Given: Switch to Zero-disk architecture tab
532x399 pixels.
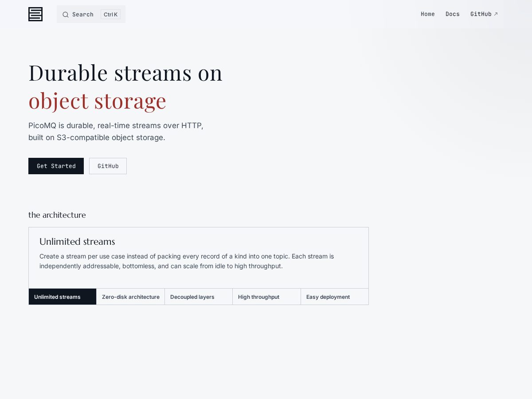Looking at the screenshot, I should (x=131, y=297).
